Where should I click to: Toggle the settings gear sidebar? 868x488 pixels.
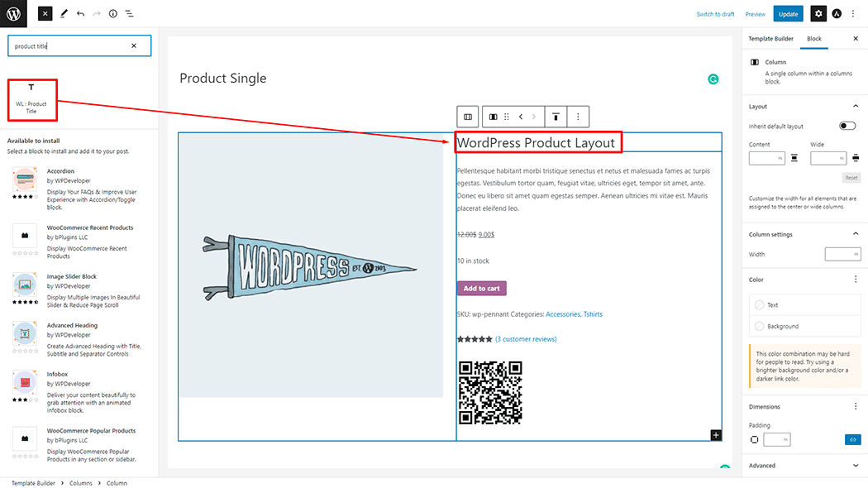click(818, 14)
